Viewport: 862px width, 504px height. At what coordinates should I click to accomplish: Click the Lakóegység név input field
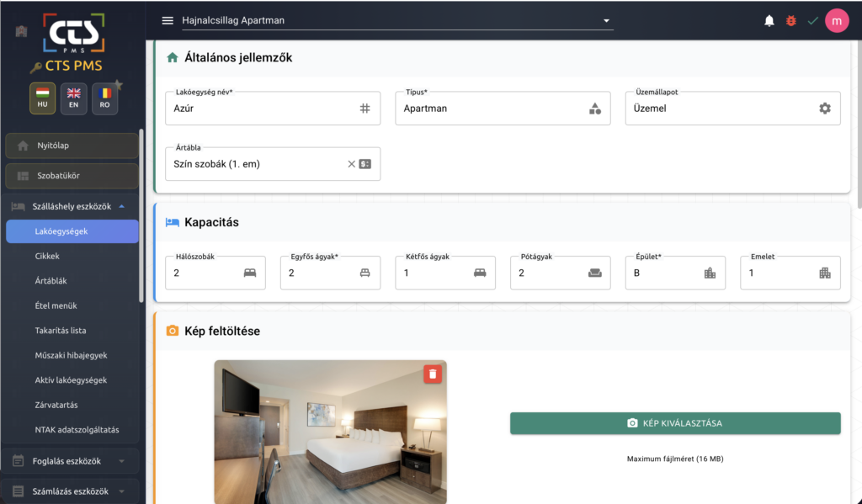click(x=263, y=109)
